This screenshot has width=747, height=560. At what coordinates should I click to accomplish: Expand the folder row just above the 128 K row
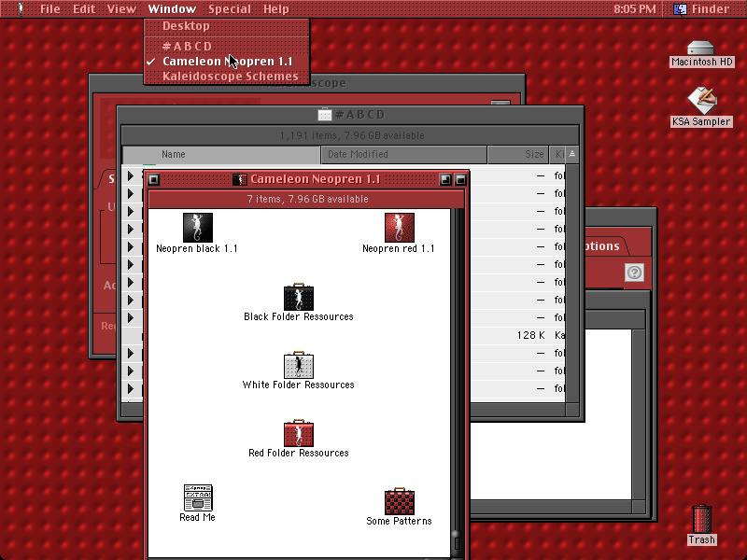point(131,317)
